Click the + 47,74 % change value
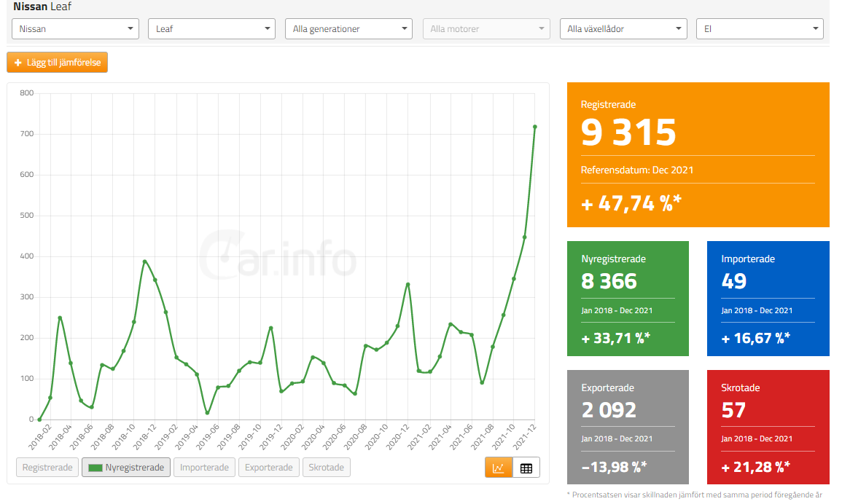Screen dimensions: 842x504 coord(631,204)
